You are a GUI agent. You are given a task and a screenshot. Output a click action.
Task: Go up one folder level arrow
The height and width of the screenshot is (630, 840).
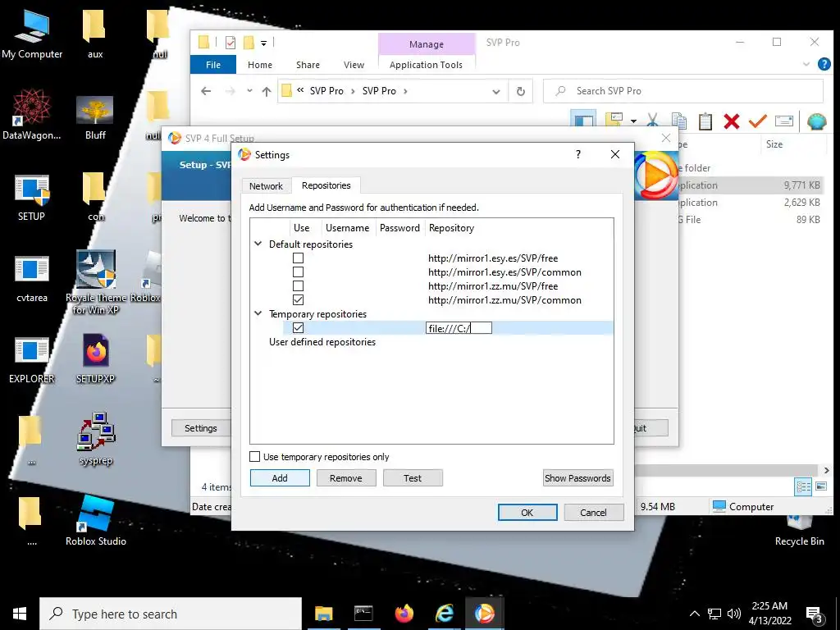point(267,91)
